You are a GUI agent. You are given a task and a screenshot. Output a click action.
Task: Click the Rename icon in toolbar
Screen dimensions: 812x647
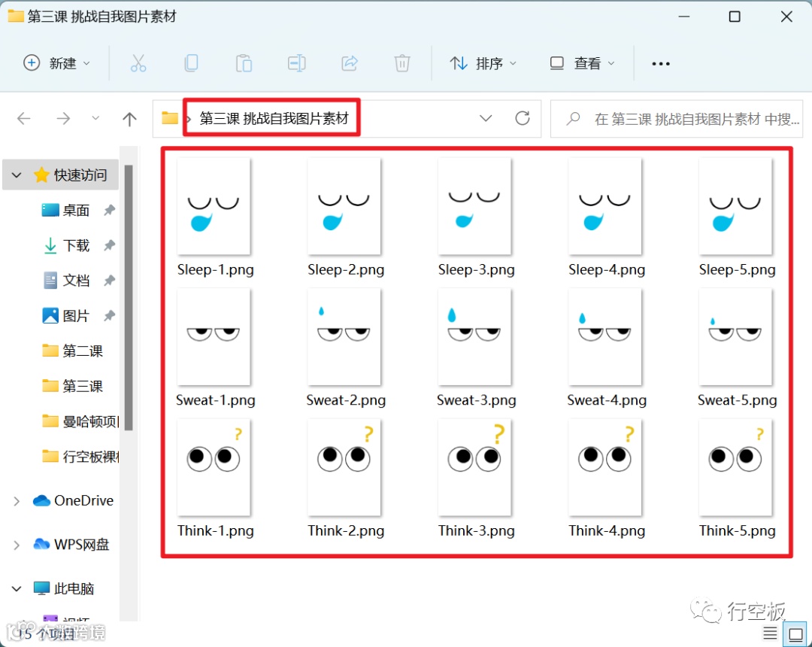[297, 63]
